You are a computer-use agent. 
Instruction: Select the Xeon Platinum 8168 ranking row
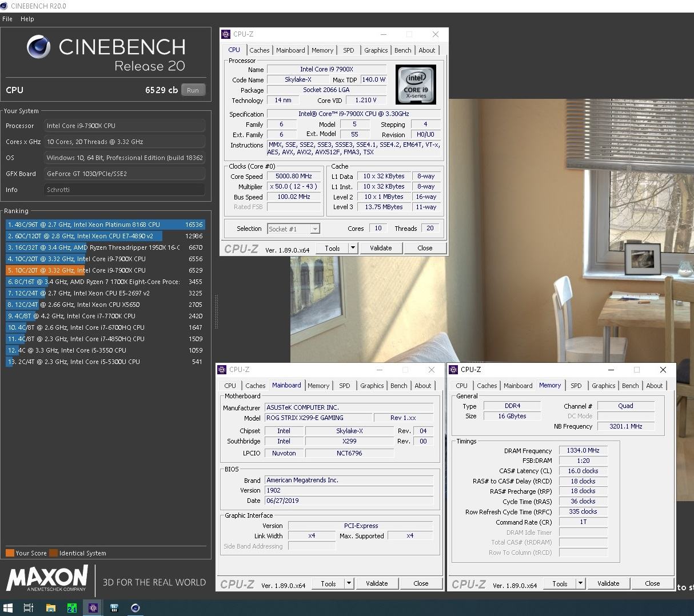105,225
